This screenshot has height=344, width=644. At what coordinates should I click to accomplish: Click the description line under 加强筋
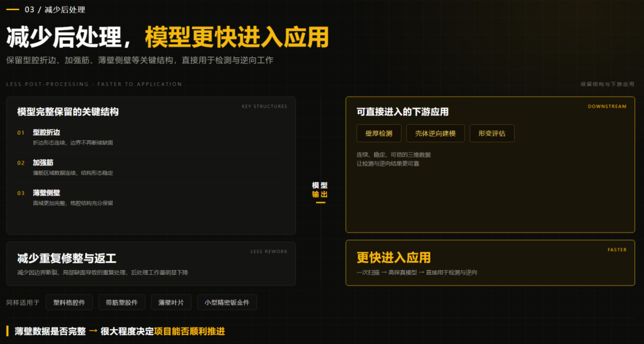[x=73, y=173]
